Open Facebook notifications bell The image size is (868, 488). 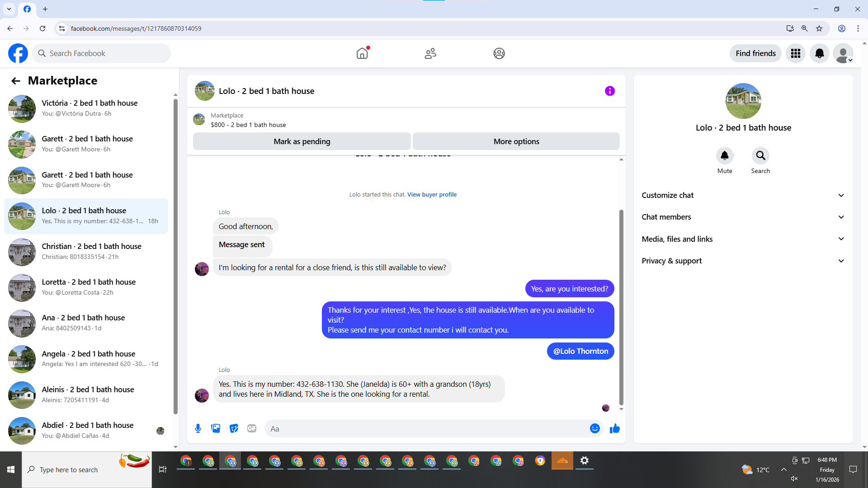pyautogui.click(x=819, y=53)
